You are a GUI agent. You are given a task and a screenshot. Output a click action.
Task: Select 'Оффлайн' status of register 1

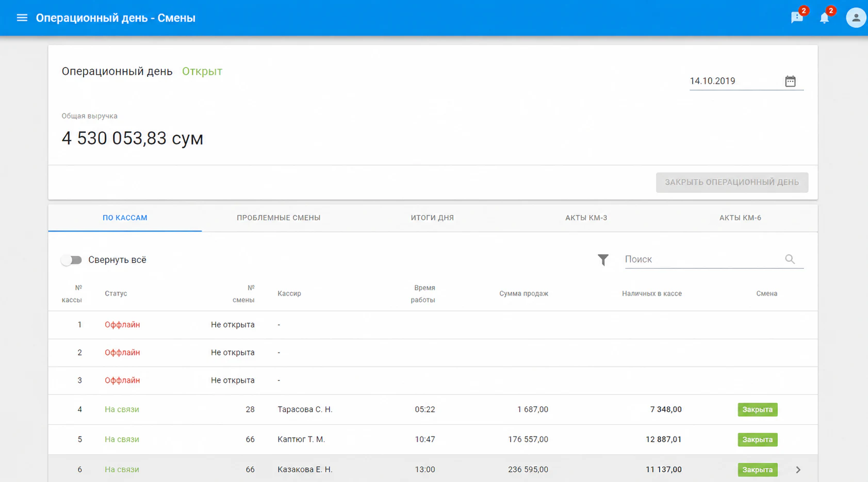122,325
